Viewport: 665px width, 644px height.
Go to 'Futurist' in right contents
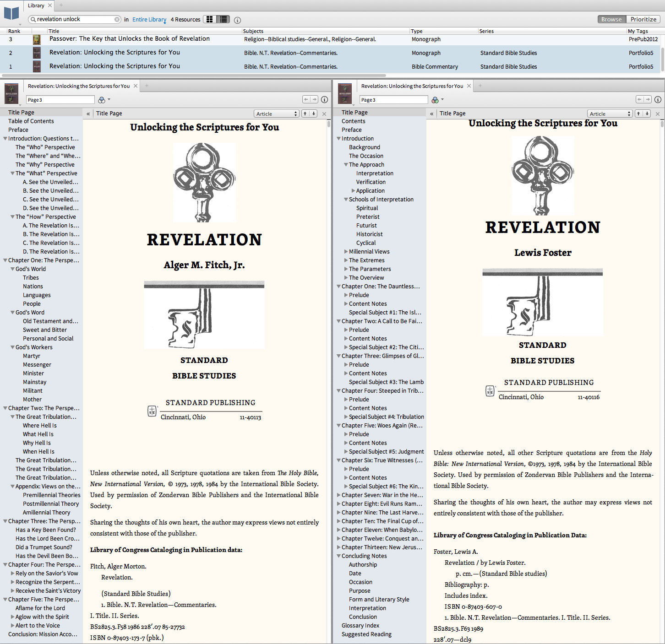[366, 226]
